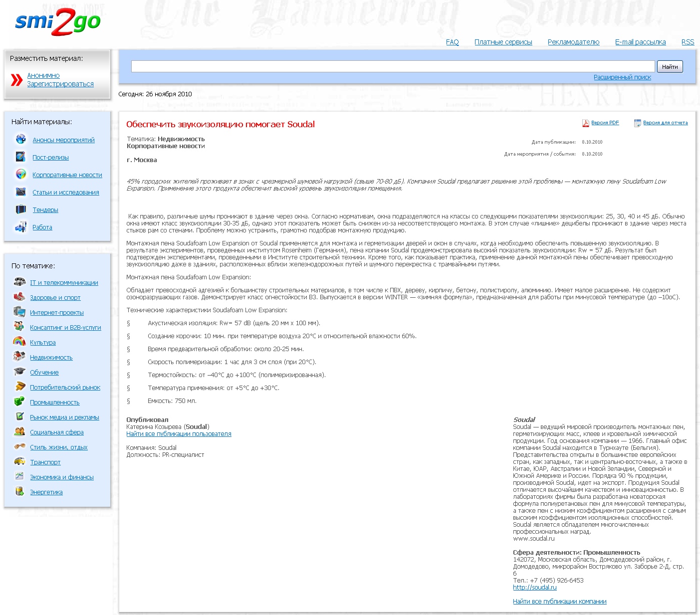Click the battery icon beside Энергетика
Viewport: 700px width, 615px height.
19,491
